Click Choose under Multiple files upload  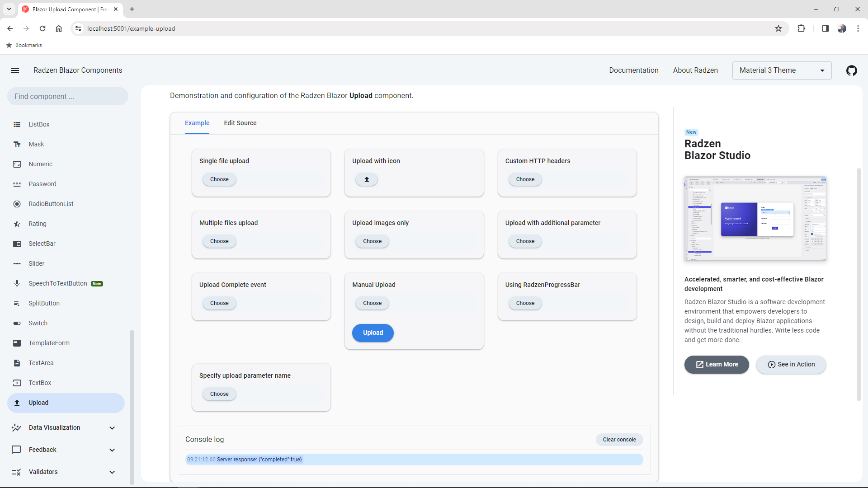[x=219, y=241]
